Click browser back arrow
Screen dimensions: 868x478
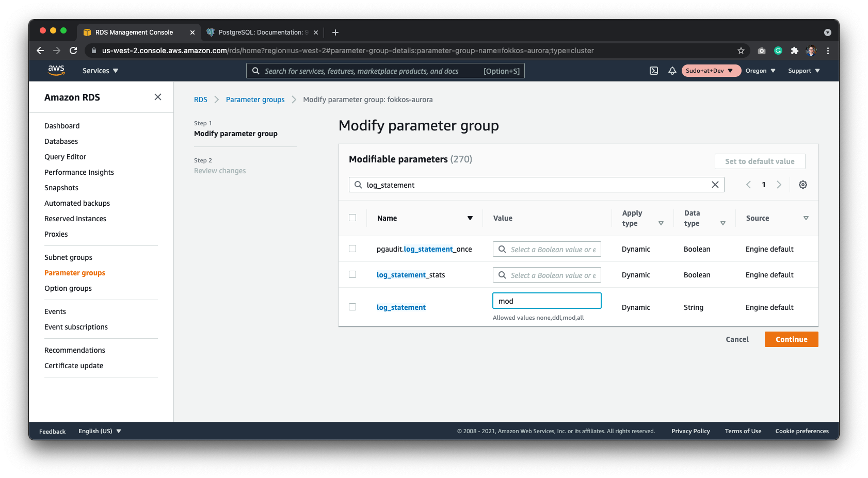[40, 51]
